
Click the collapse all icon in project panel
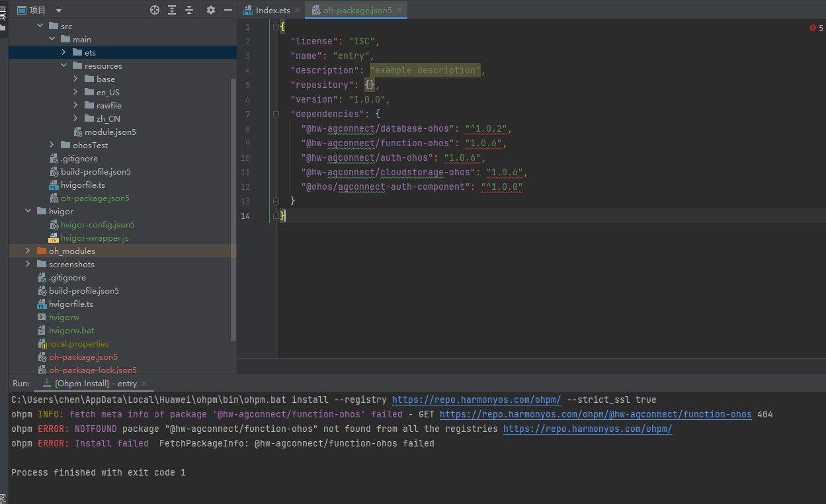coord(189,10)
